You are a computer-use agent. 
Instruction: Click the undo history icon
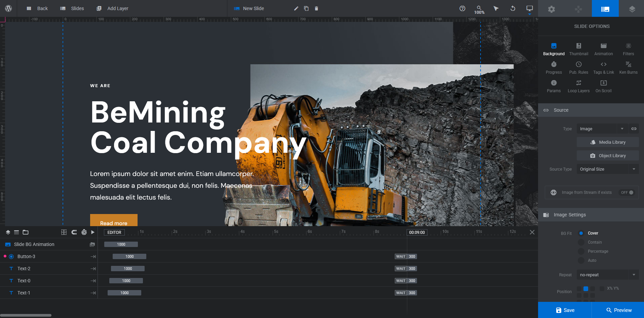pos(513,8)
